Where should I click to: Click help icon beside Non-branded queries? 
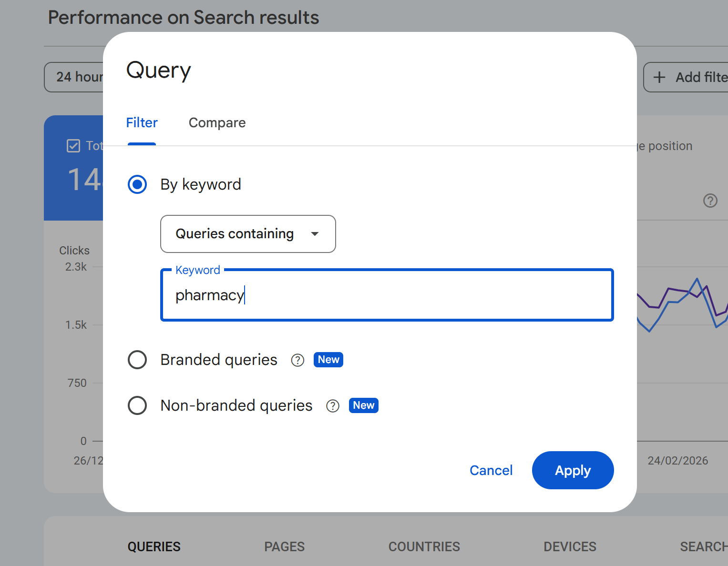coord(332,406)
